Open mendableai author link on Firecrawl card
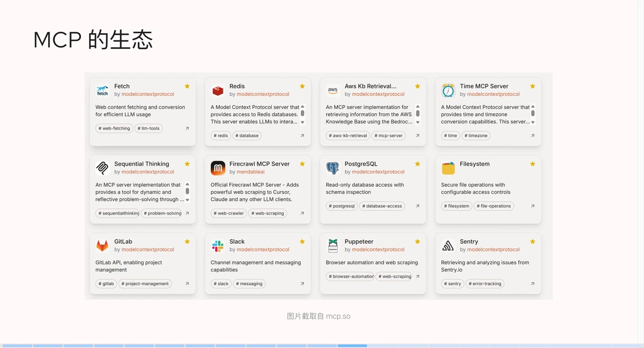Screen dimensions: 644x348 click(x=251, y=172)
